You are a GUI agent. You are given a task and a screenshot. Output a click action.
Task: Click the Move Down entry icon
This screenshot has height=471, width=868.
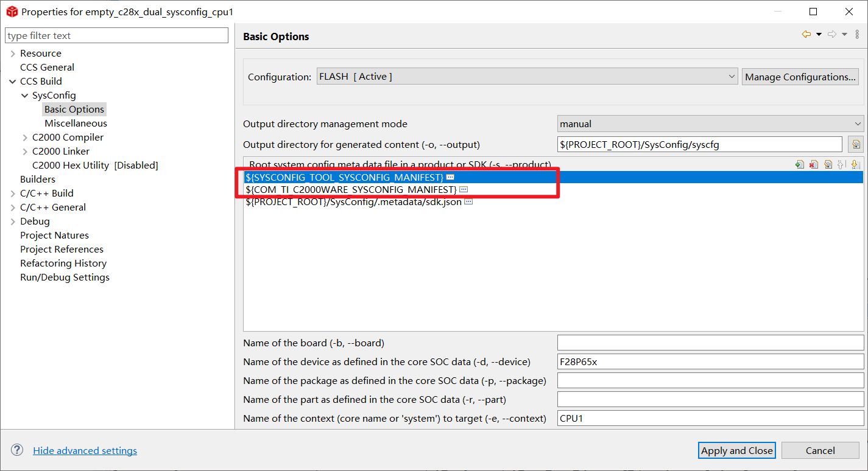click(855, 164)
